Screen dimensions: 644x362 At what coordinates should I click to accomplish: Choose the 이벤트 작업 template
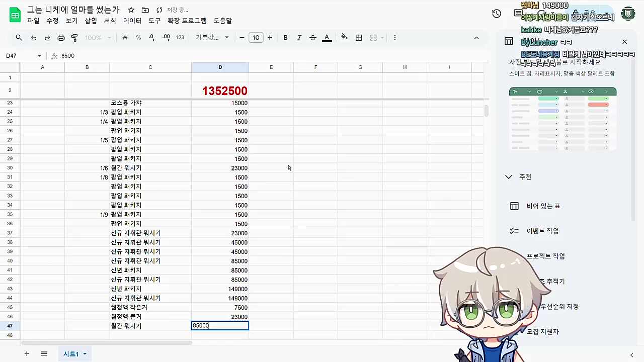(542, 231)
